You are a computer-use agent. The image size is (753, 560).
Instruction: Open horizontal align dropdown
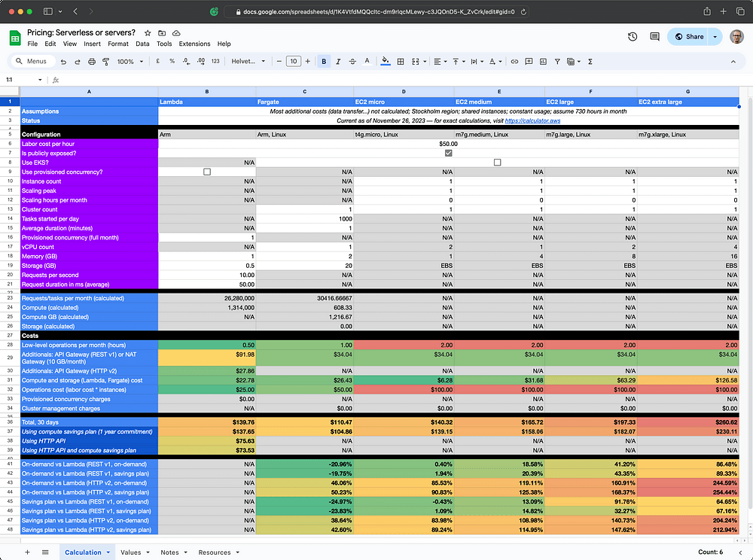pos(440,62)
